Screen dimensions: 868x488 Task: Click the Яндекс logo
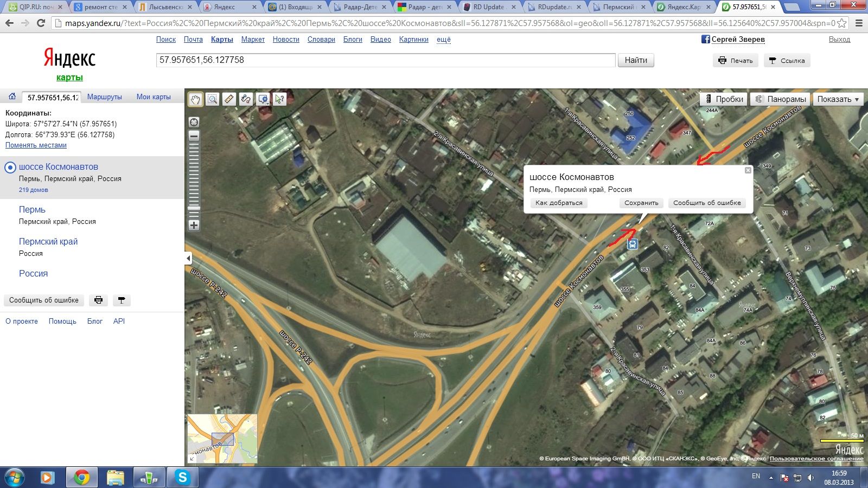pos(69,58)
